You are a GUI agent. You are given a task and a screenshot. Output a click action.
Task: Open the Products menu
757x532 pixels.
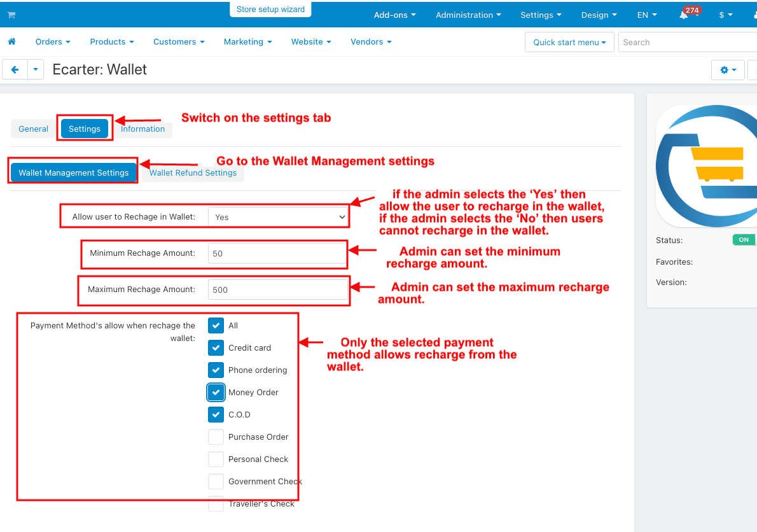[x=111, y=42]
